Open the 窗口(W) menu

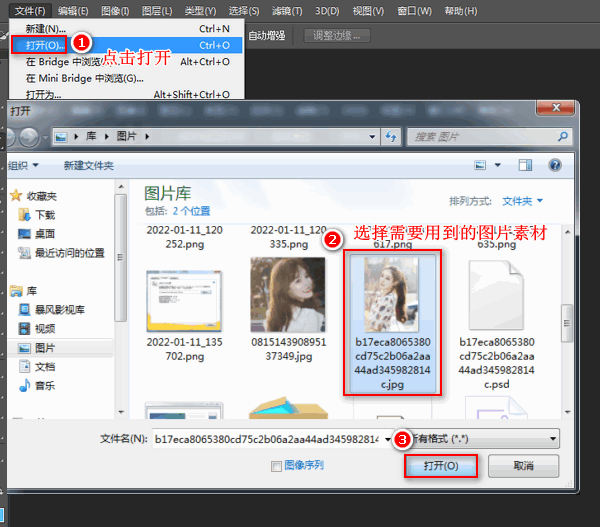[x=414, y=11]
